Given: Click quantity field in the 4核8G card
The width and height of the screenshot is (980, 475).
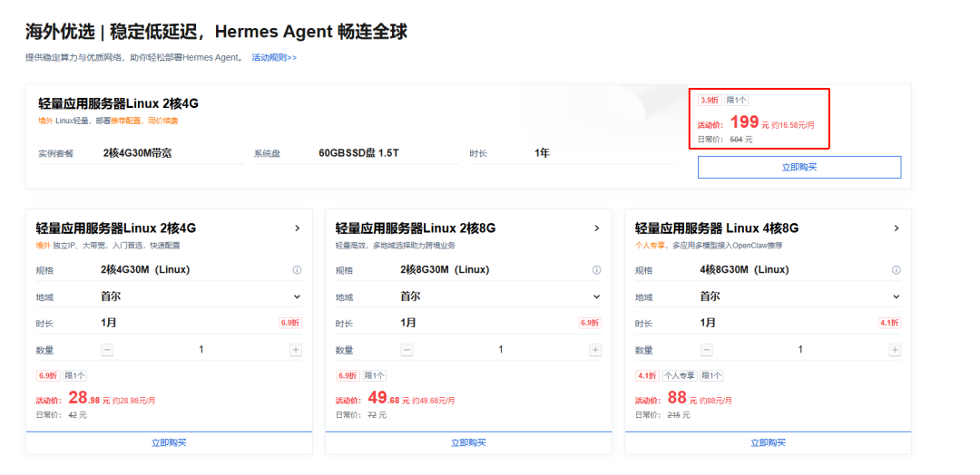Looking at the screenshot, I should (800, 350).
